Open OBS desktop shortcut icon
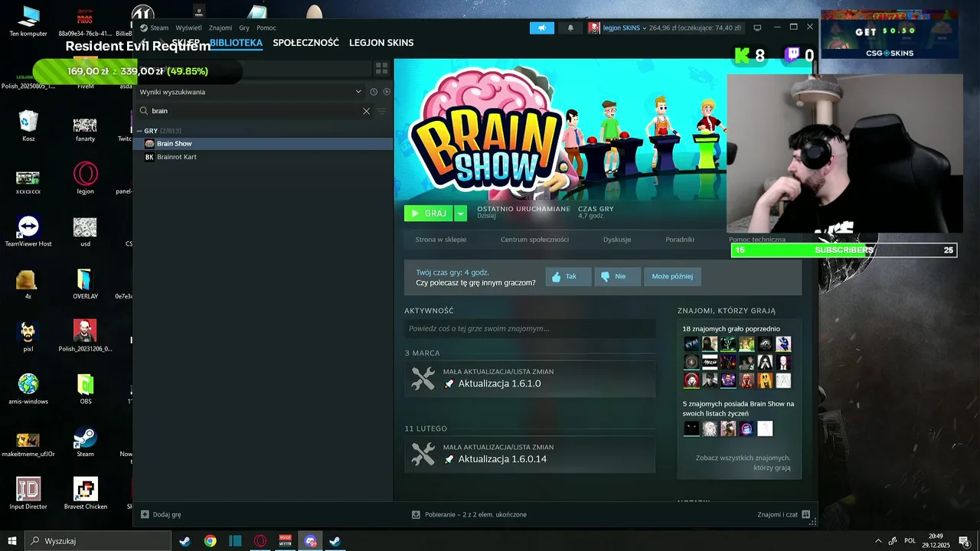980x551 pixels. click(85, 389)
